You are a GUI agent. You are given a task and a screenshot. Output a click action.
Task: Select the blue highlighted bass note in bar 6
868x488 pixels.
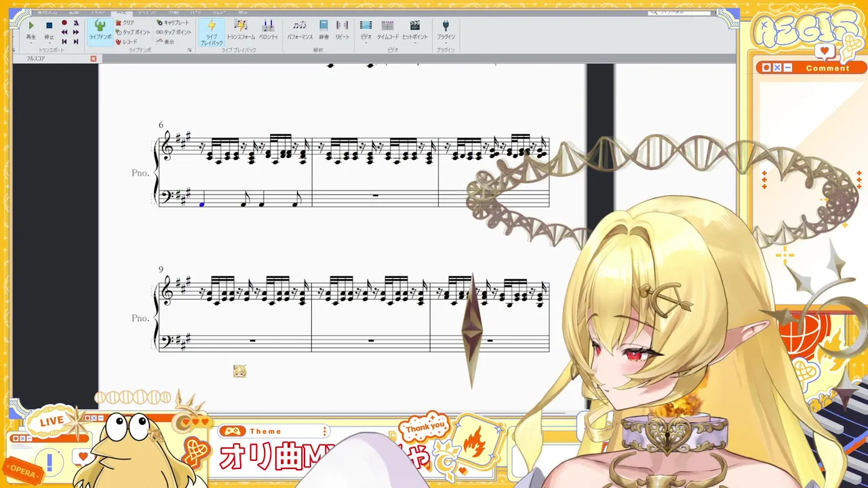pos(201,203)
